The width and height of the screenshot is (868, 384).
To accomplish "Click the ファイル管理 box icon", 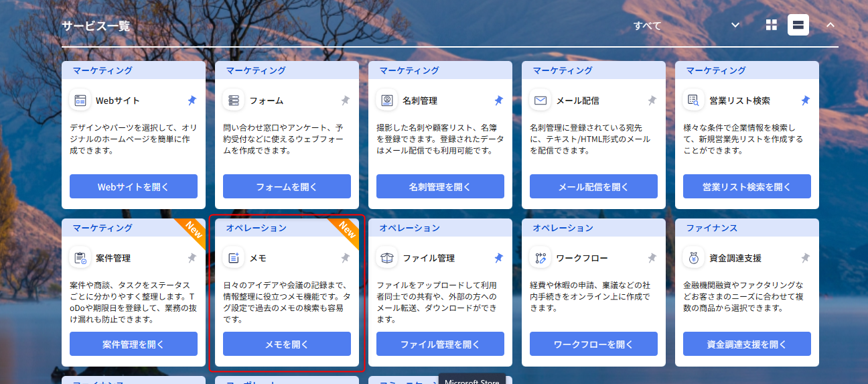I will point(387,258).
